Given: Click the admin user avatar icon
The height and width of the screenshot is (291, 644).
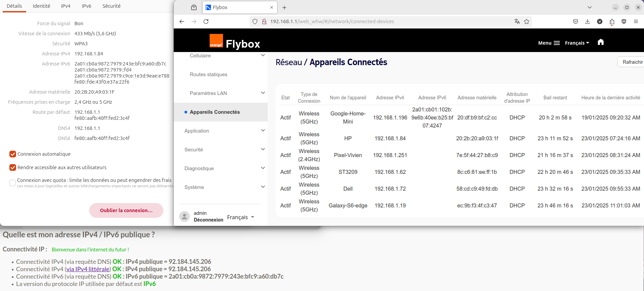Looking at the screenshot, I should [184, 216].
